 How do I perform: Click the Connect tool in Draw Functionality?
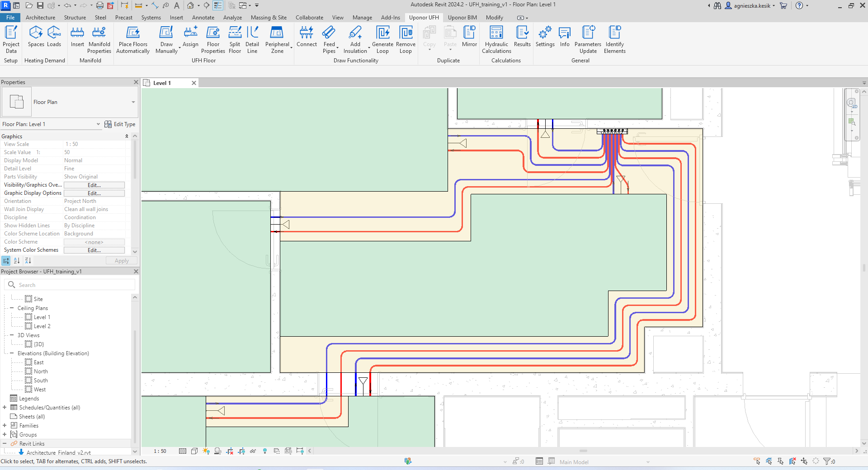tap(307, 36)
